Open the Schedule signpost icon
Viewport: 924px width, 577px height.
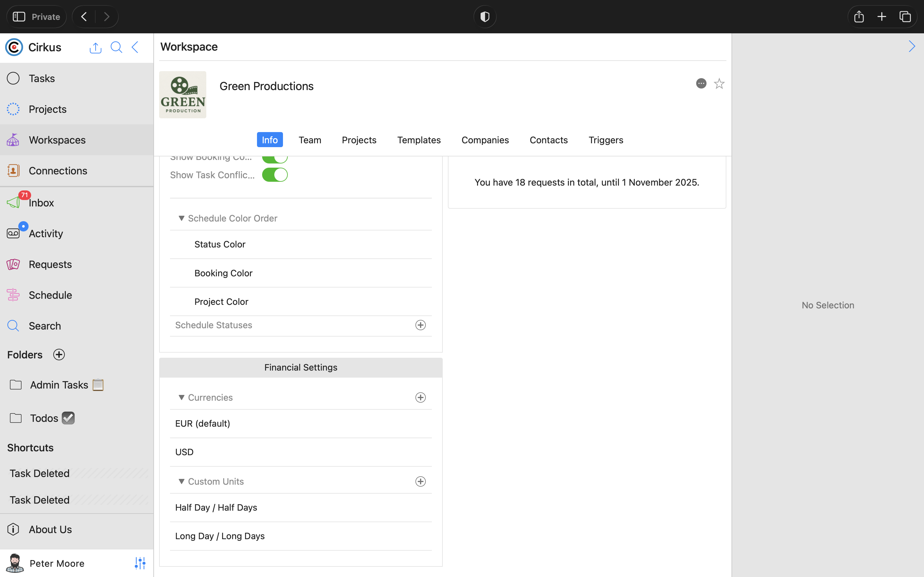pyautogui.click(x=13, y=295)
